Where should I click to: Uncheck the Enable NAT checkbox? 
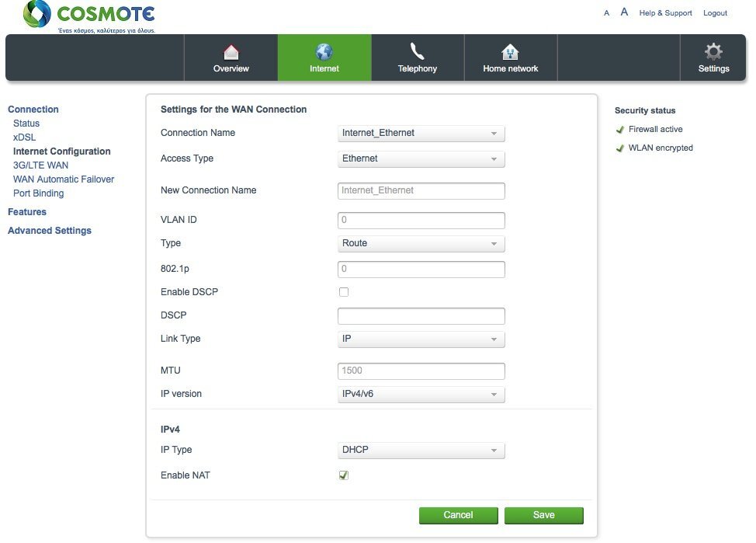[x=344, y=475]
